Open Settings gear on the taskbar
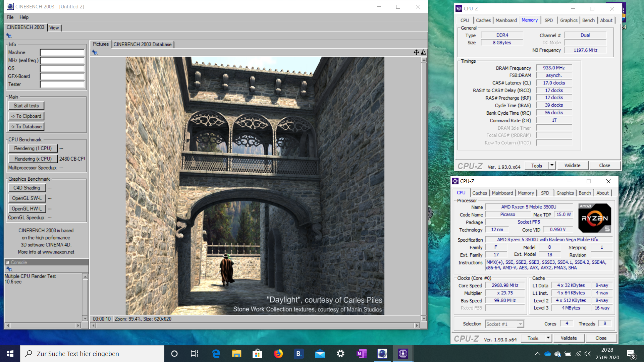 [x=340, y=354]
